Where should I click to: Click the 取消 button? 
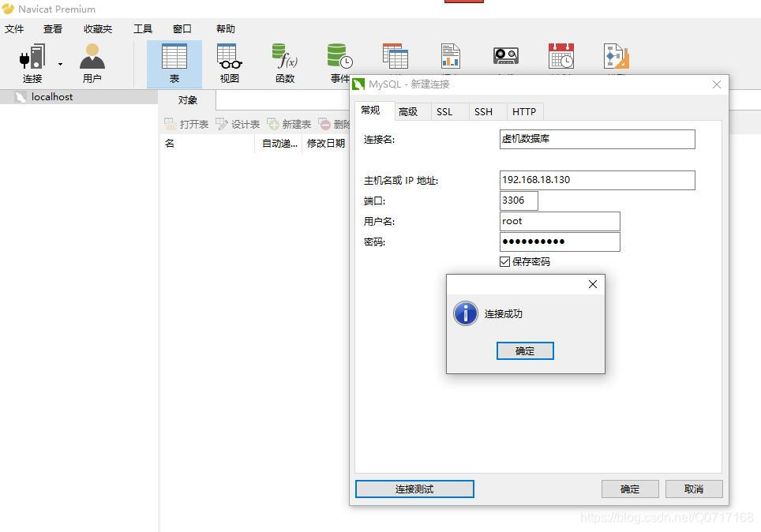[x=694, y=489]
